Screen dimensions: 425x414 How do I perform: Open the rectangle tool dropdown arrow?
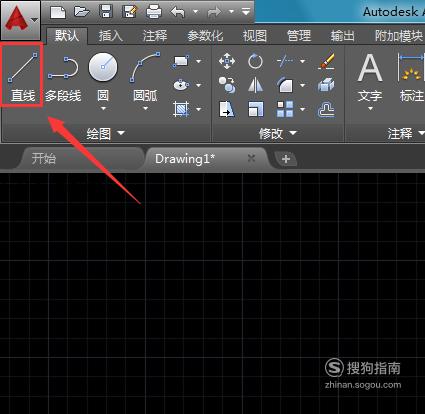(199, 61)
